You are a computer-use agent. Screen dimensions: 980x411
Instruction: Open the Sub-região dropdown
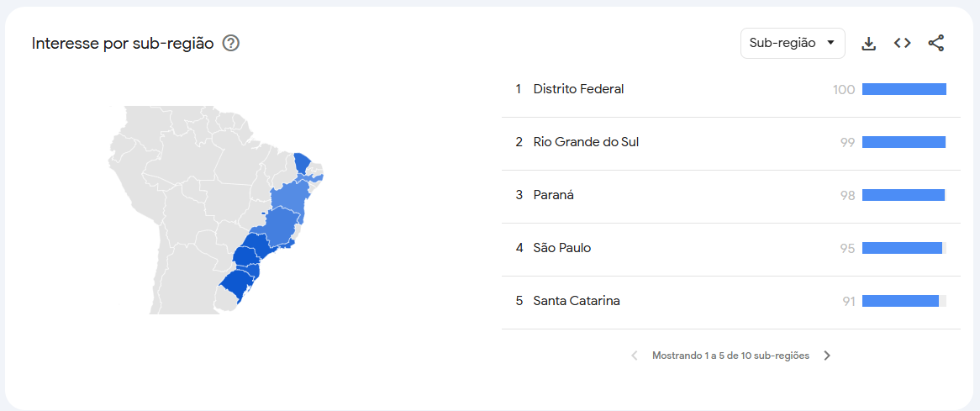792,43
